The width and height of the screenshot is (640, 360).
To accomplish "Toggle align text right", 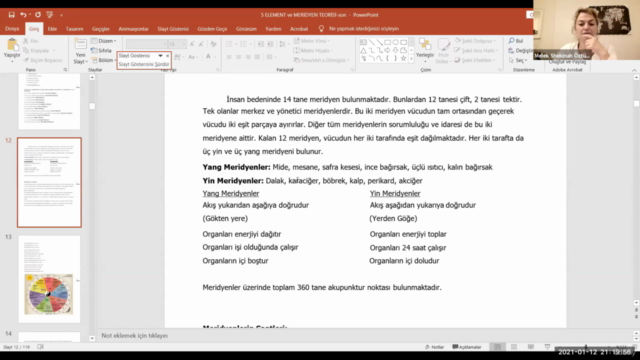I will (x=248, y=57).
